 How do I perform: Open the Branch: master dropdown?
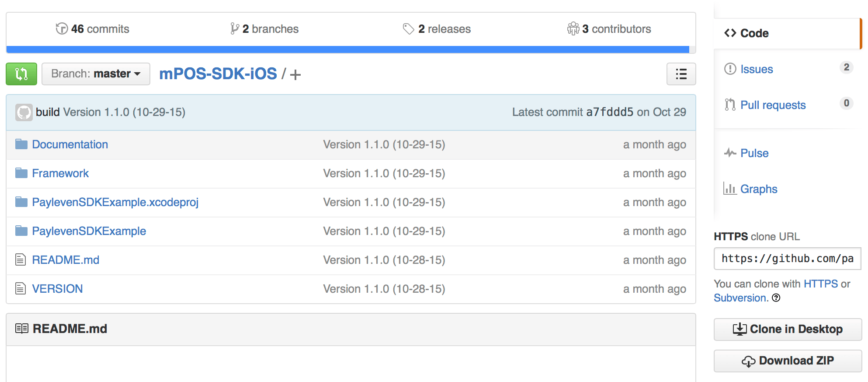[96, 74]
